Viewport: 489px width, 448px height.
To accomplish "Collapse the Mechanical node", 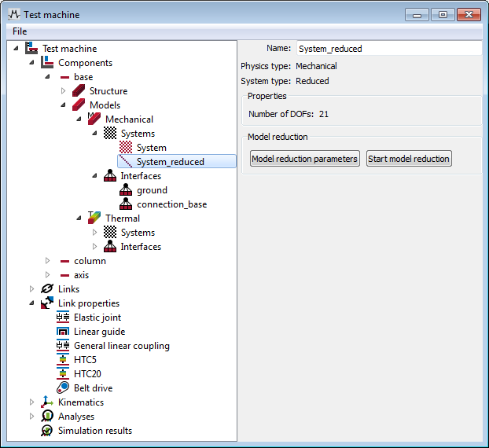I will [x=79, y=119].
